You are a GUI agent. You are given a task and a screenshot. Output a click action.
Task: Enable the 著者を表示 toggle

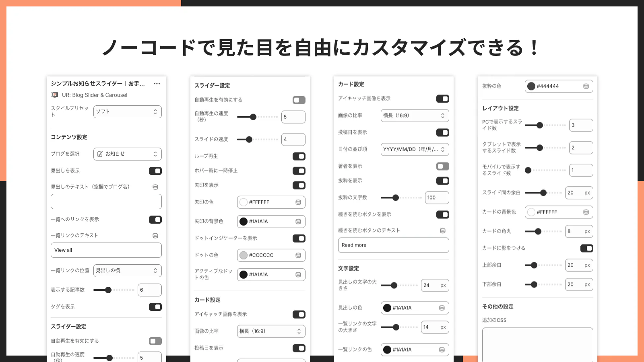442,167
